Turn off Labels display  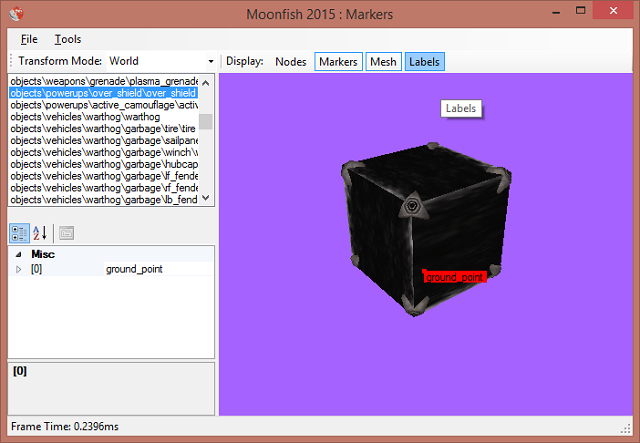424,62
